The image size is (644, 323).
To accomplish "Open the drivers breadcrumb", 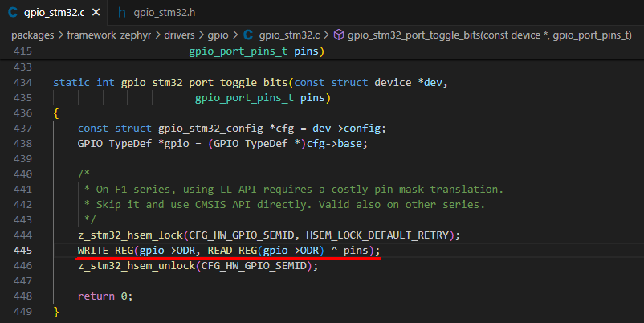I will coord(180,35).
